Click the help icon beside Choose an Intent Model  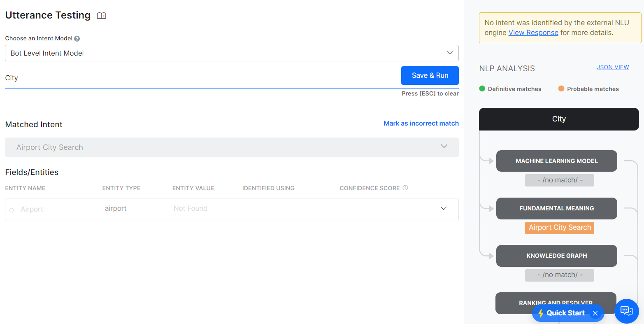[77, 39]
